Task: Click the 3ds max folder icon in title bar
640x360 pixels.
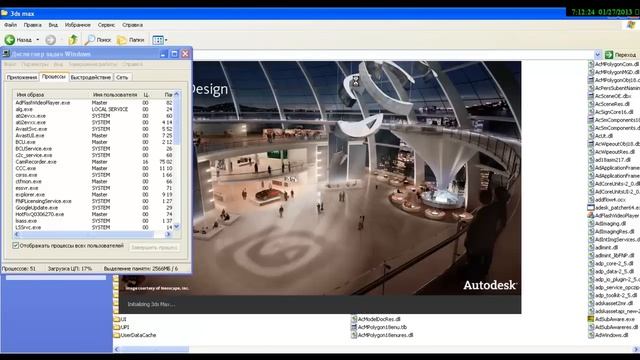Action: click(x=4, y=13)
